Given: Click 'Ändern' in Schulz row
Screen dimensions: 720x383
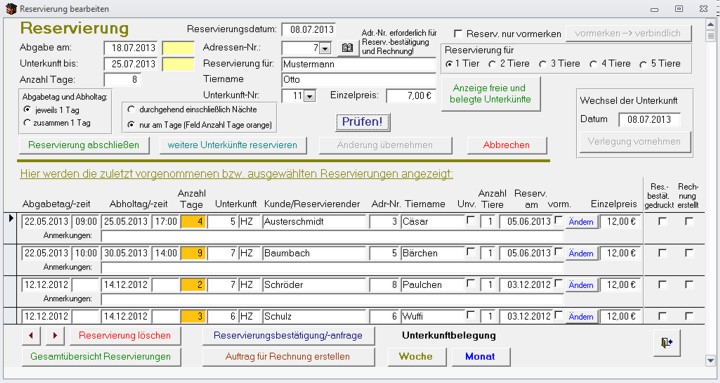Looking at the screenshot, I should point(581,317).
